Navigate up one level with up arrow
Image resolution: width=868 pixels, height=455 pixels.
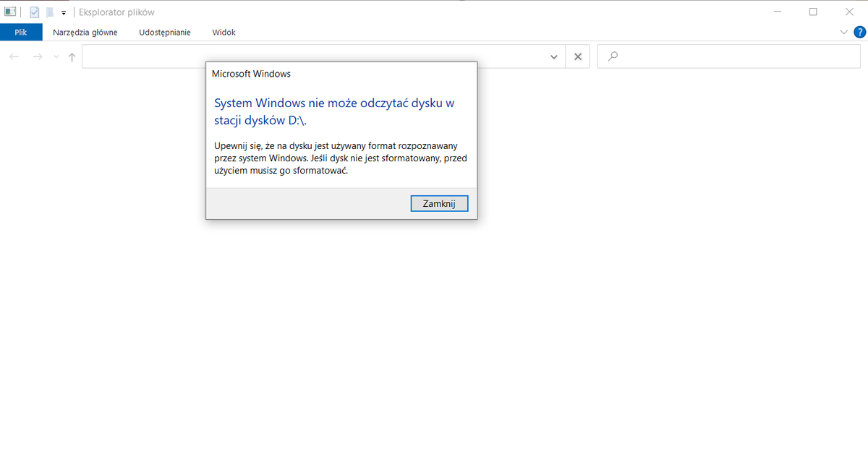(x=72, y=57)
